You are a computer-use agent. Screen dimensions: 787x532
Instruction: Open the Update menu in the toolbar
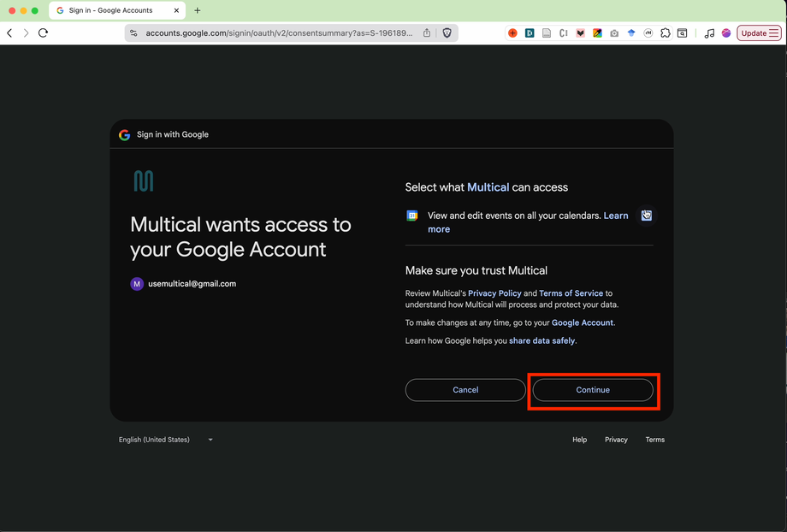[758, 33]
